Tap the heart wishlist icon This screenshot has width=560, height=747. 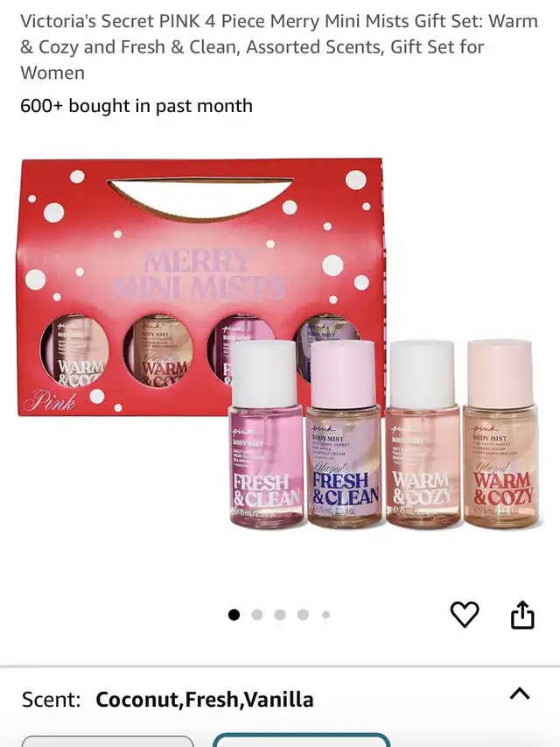pyautogui.click(x=465, y=615)
